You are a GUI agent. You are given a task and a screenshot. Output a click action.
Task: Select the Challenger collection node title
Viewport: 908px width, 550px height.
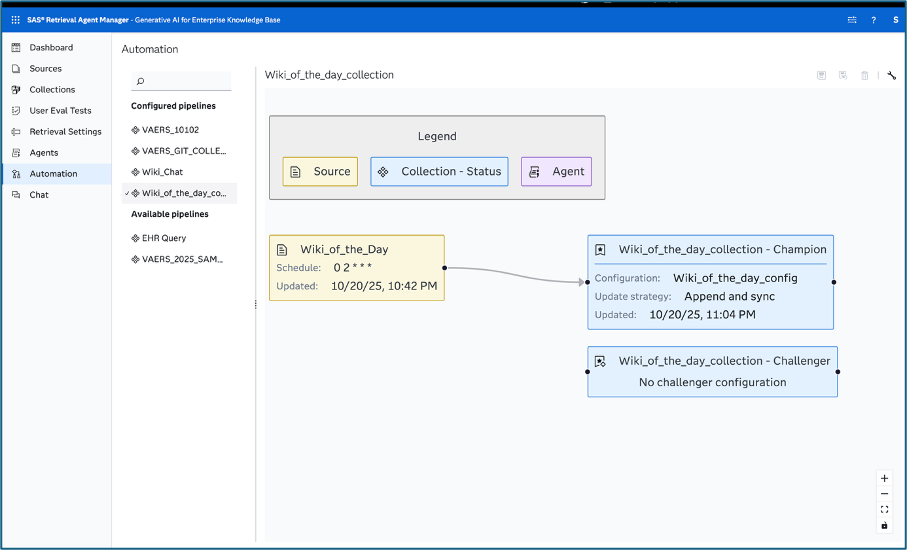click(x=724, y=361)
